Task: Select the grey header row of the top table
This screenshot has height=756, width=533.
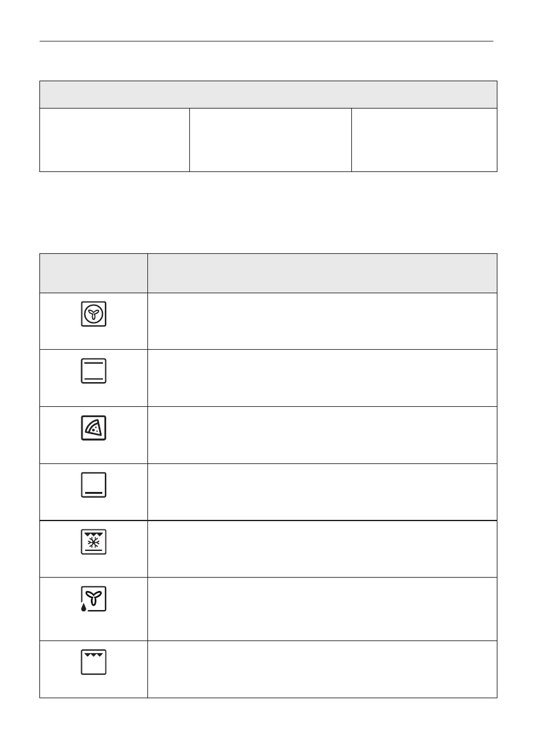Action: point(268,95)
